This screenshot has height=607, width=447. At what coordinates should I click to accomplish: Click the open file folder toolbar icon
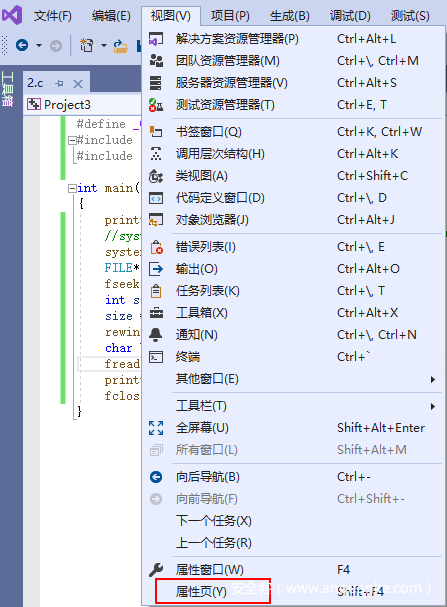point(120,46)
